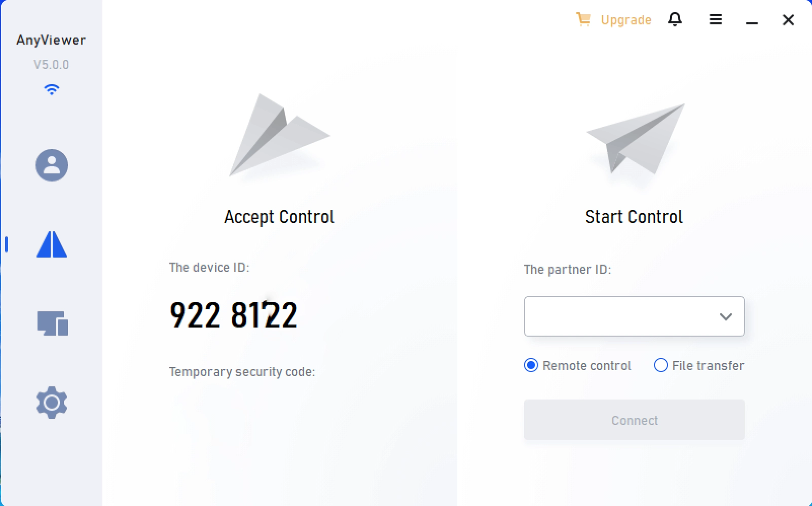Click the device ID 922 8122

[234, 315]
